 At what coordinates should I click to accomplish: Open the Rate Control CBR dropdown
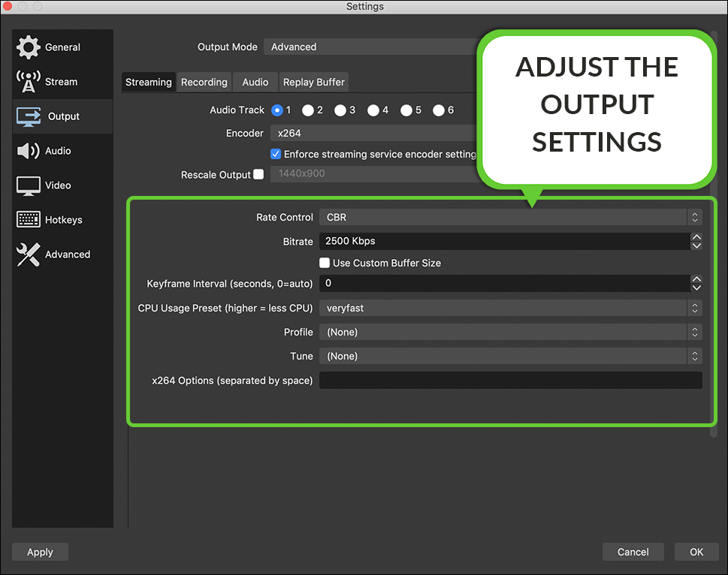511,217
